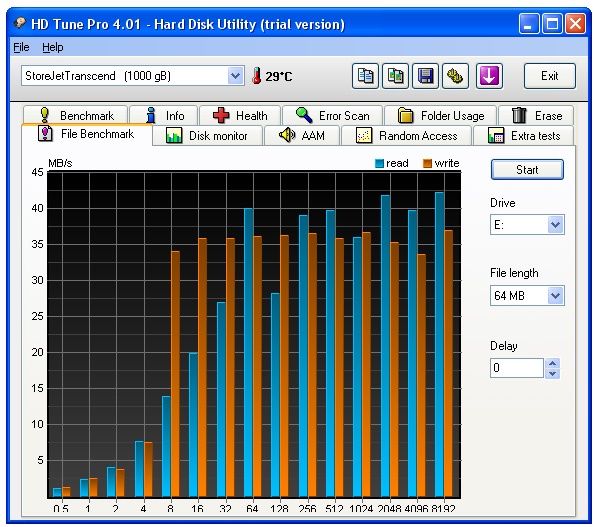Click the copy screenshot icon
The height and width of the screenshot is (527, 596).
[x=395, y=76]
